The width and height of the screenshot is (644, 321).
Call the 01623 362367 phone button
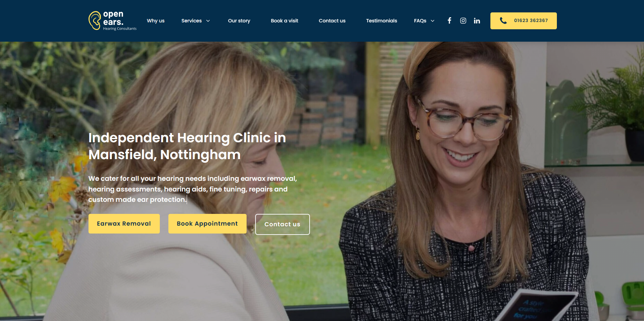click(523, 21)
